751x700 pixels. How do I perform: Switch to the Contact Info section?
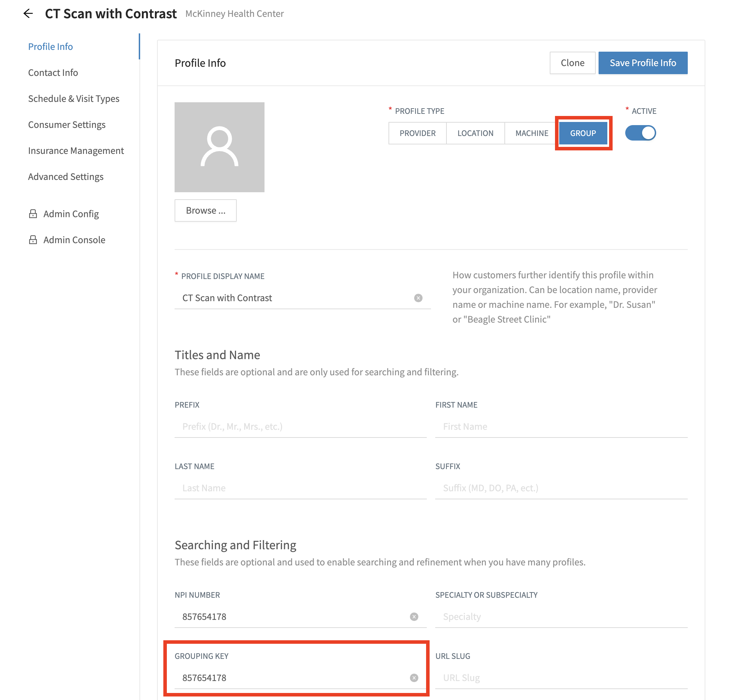tap(53, 73)
